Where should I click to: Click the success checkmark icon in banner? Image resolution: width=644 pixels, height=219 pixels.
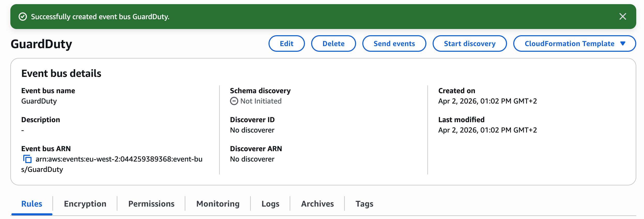(23, 17)
